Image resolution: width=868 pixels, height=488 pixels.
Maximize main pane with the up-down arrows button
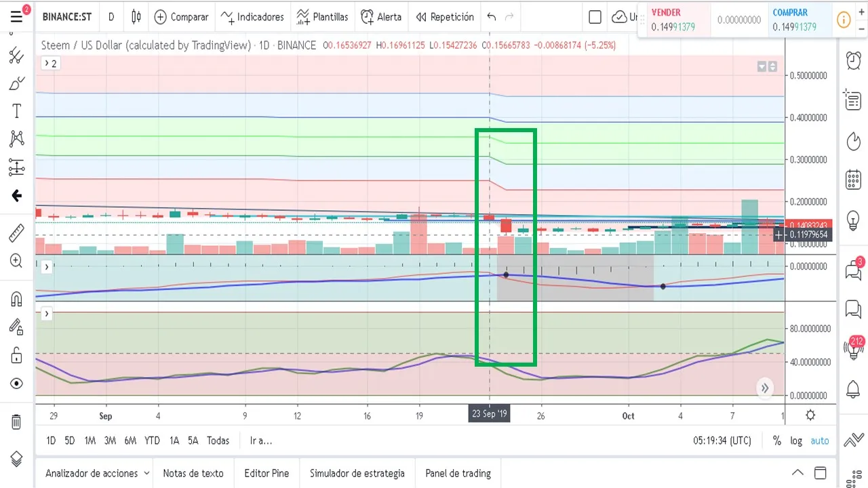[x=772, y=66]
